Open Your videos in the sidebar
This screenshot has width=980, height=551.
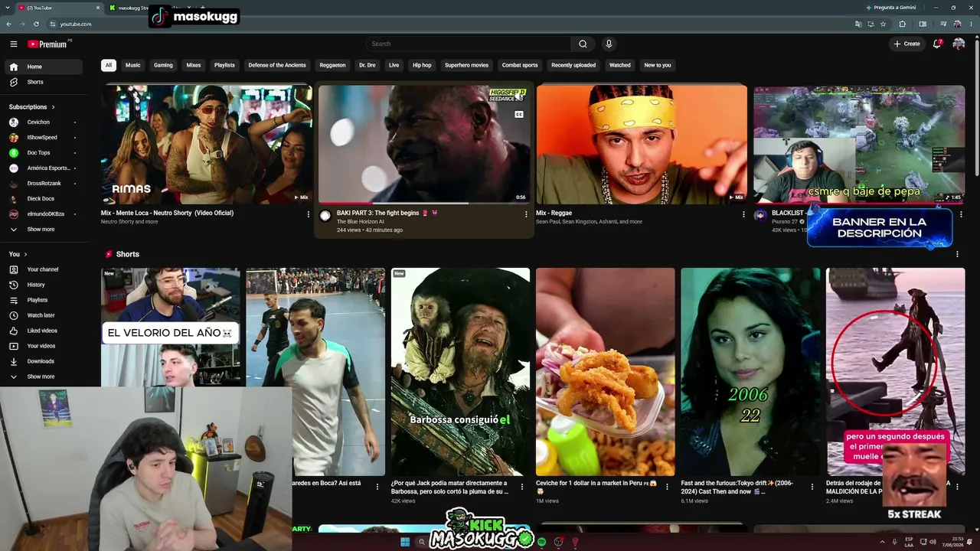coord(44,346)
